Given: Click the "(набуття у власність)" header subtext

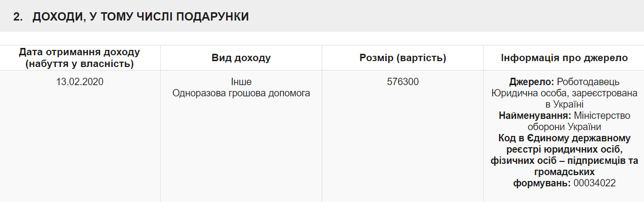Looking at the screenshot, I should coord(80,63).
